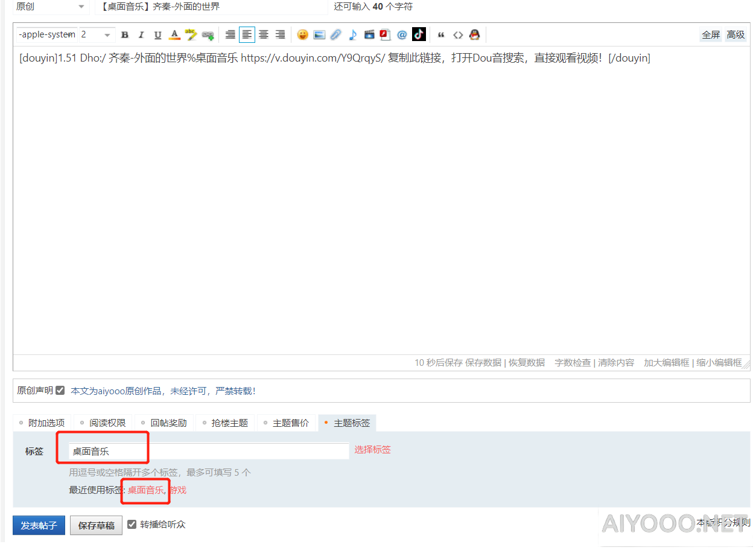
Task: Insert a Douyin video with the TikTok icon
Action: tap(419, 34)
